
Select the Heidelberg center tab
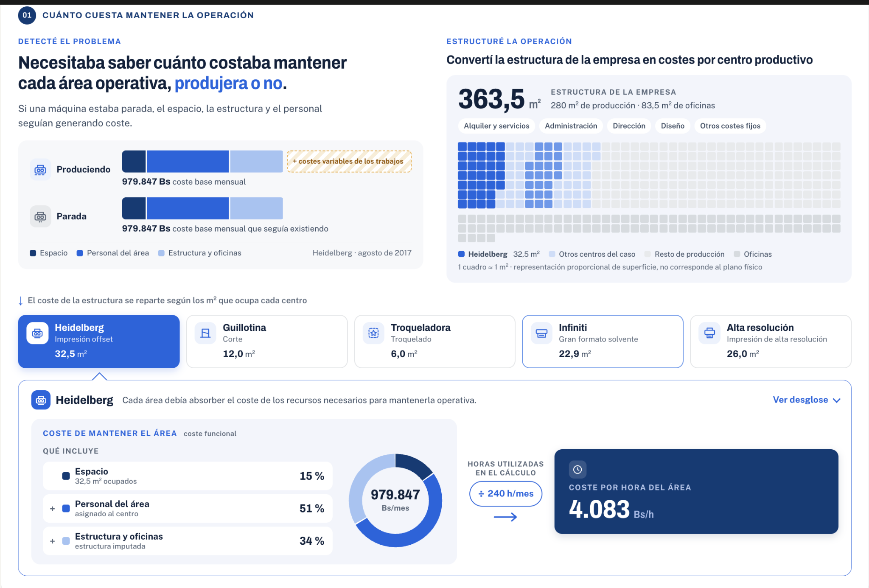99,341
